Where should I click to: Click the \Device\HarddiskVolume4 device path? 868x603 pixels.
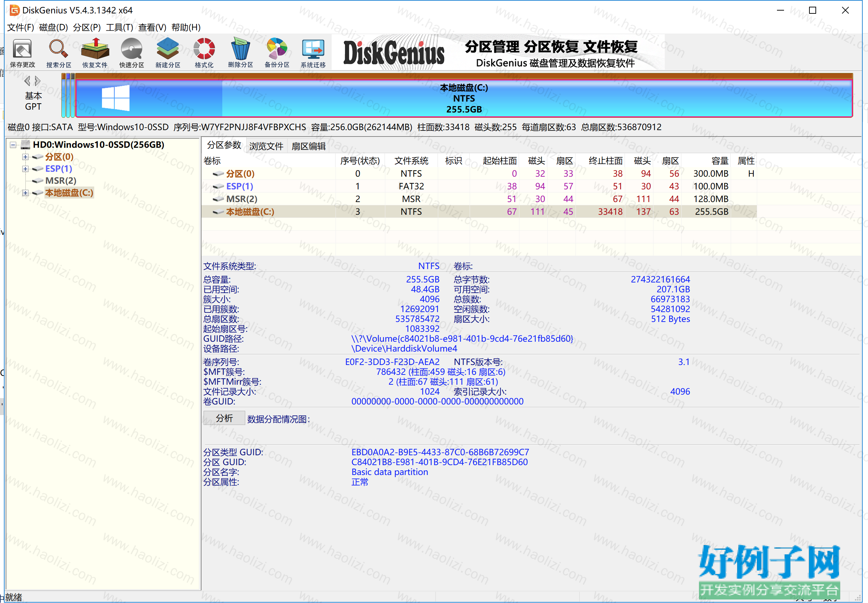pos(404,349)
